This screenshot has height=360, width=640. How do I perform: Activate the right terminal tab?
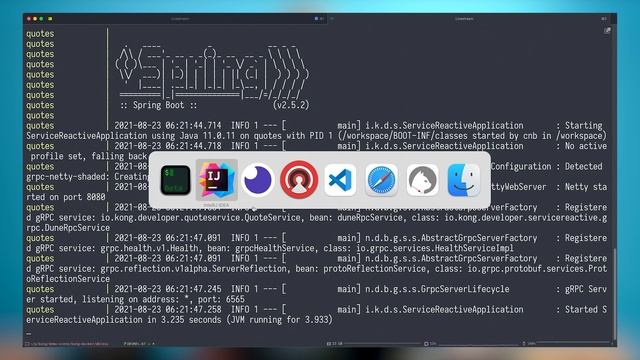coord(464,19)
